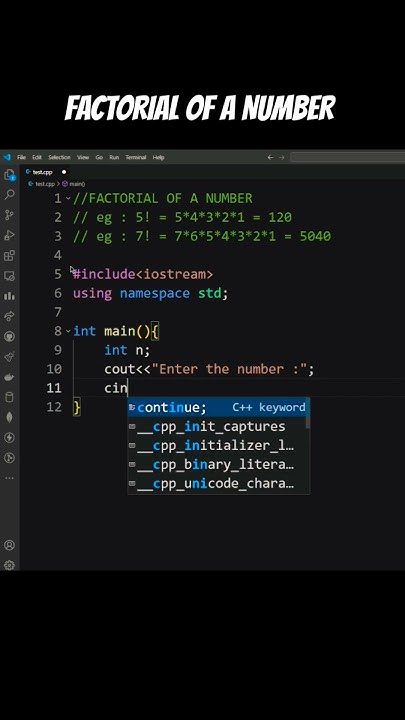
Task: Click the closing brace on line 12
Action: click(77, 407)
